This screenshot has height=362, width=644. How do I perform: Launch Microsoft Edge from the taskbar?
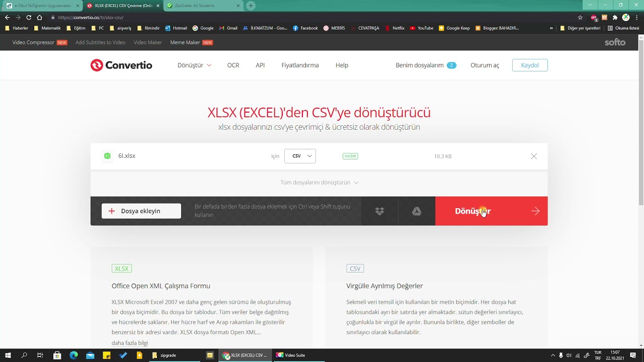73,355
